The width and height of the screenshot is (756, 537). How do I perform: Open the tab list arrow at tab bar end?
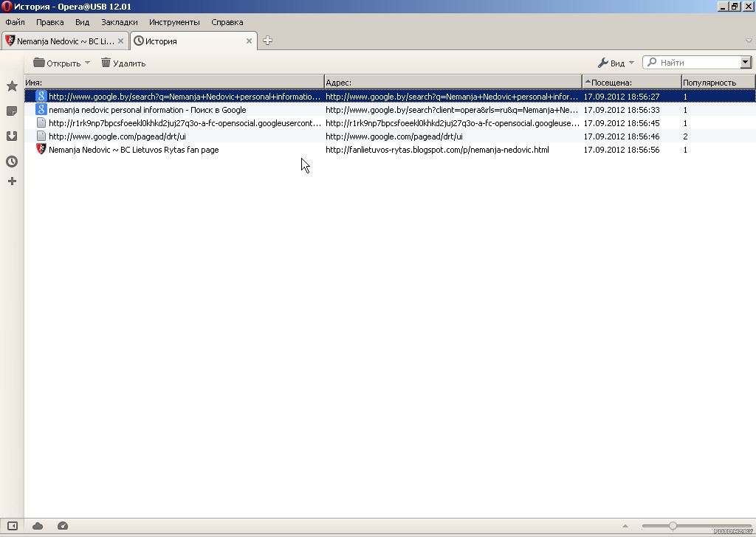point(749,41)
